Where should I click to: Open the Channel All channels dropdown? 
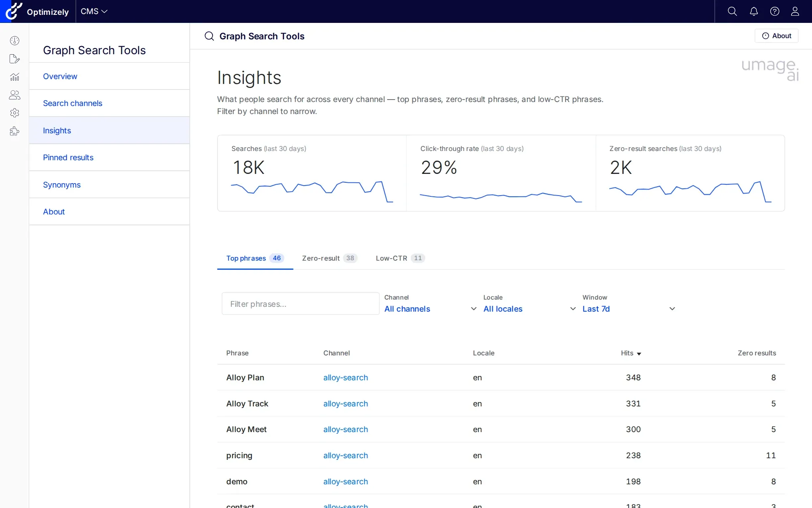tap(430, 309)
